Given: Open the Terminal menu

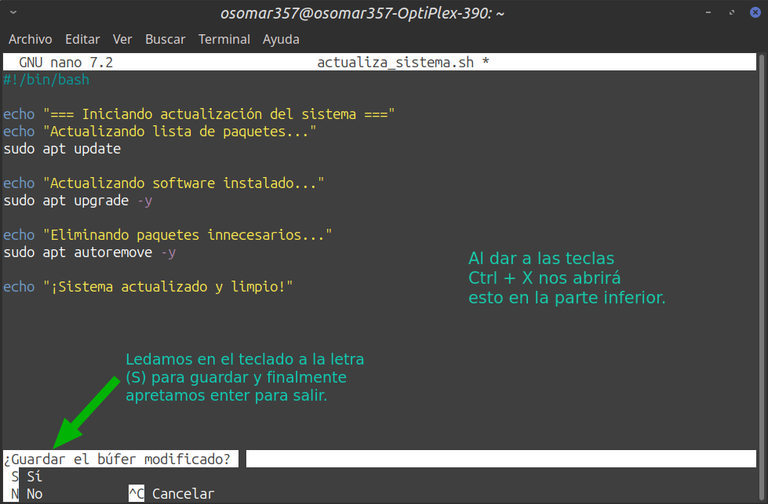Looking at the screenshot, I should (224, 39).
